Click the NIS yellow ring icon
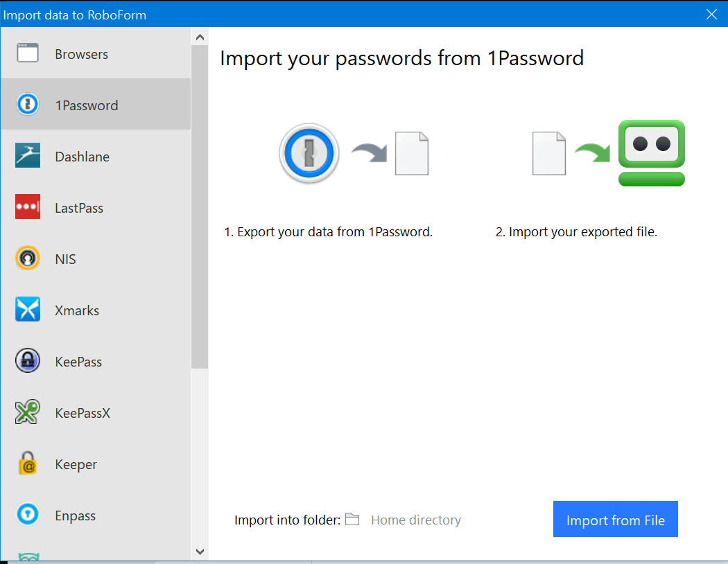This screenshot has height=564, width=728. coord(28,258)
